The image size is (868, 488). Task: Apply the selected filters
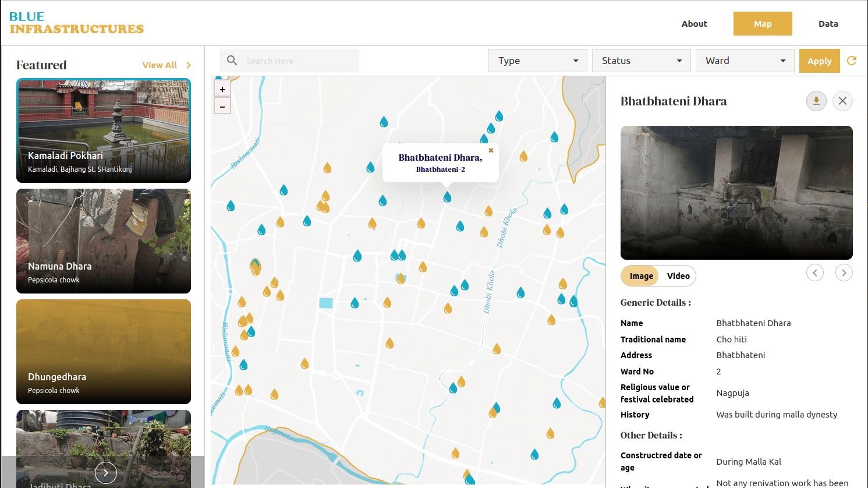(819, 61)
